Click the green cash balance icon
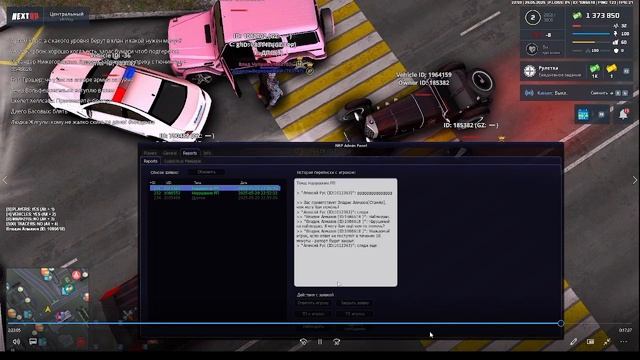 (577, 16)
